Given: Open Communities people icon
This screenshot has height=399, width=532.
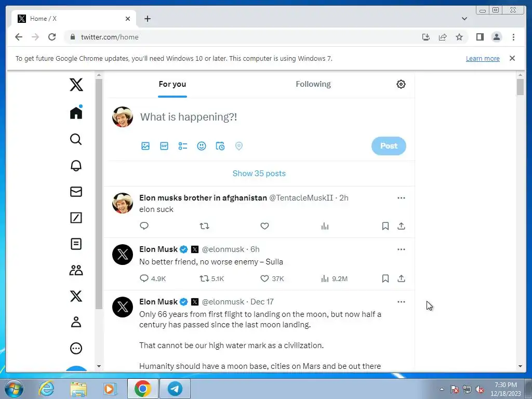Looking at the screenshot, I should (x=76, y=270).
